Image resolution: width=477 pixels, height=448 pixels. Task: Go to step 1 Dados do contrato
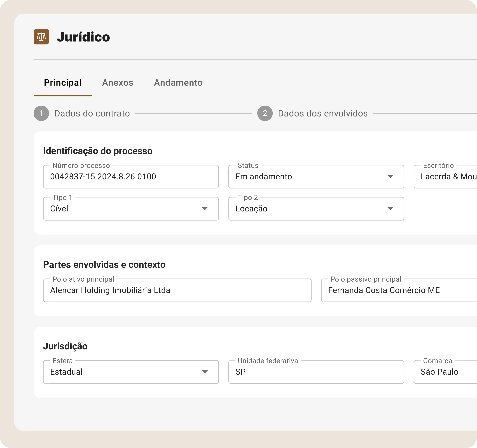82,114
